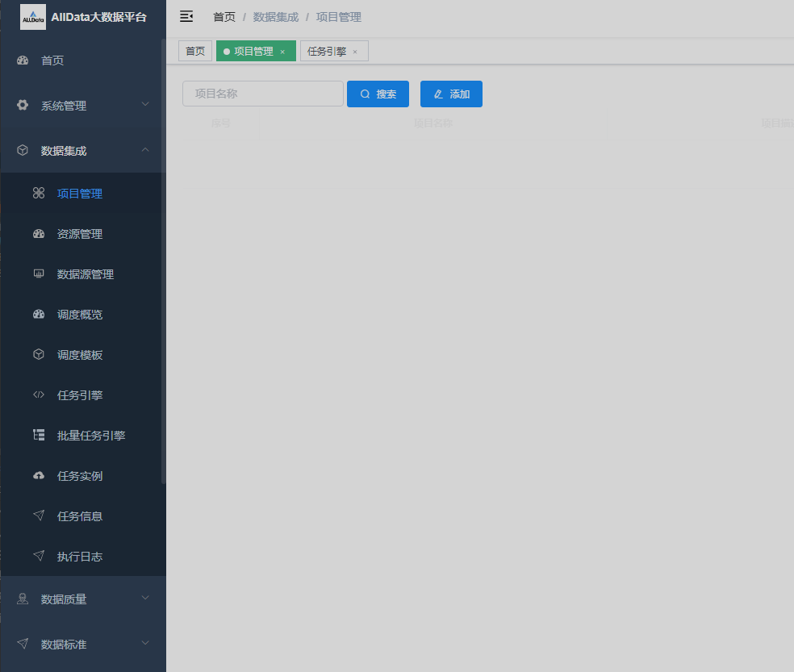
Task: Click the AllData logo image
Action: 33,17
